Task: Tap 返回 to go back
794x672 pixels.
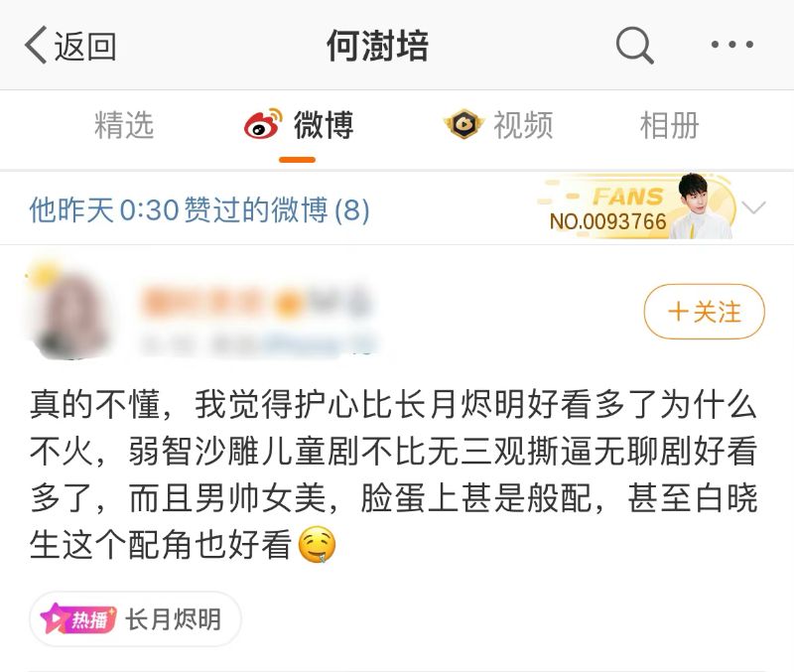Action: coord(85,46)
